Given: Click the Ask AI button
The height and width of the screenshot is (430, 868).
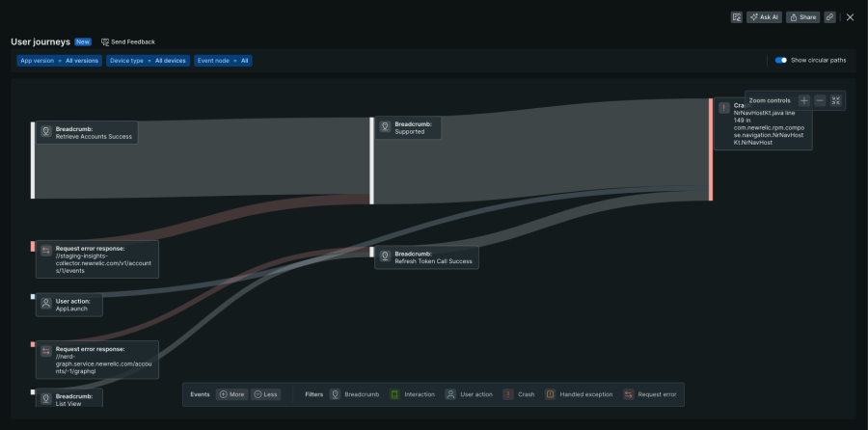Looking at the screenshot, I should 764,17.
